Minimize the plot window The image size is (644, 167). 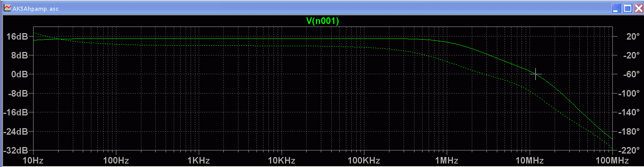pyautogui.click(x=617, y=8)
